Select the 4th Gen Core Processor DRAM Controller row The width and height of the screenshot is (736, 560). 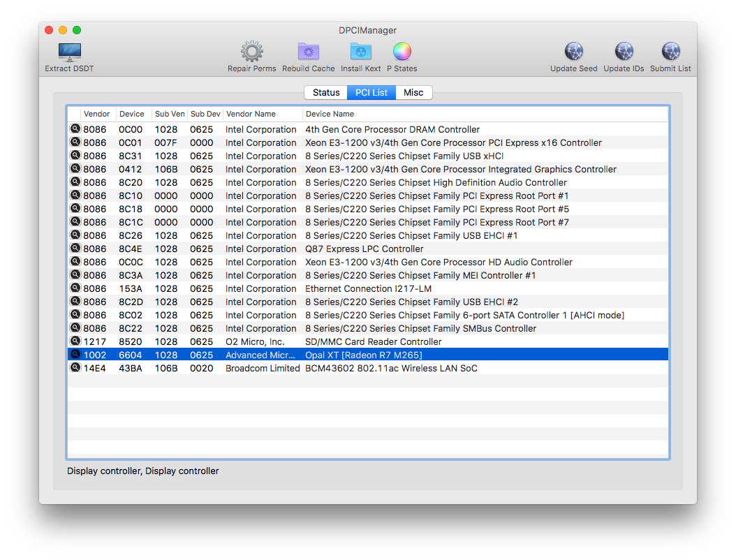392,129
